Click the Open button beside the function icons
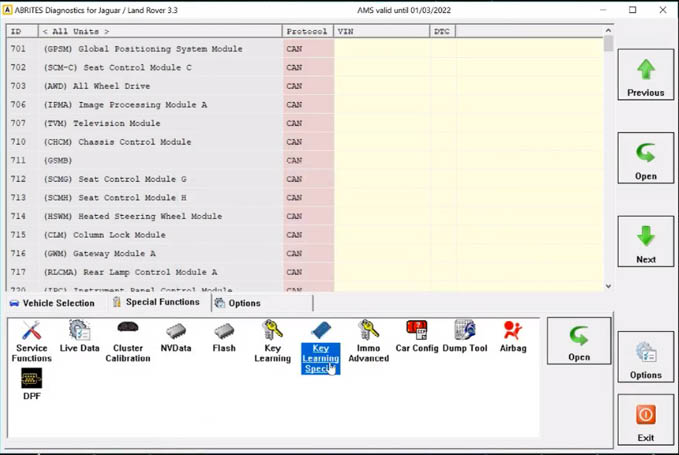This screenshot has height=455, width=679. point(578,342)
